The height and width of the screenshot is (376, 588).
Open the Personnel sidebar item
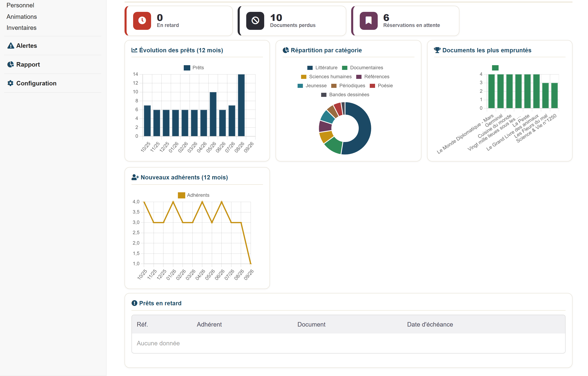(x=20, y=5)
